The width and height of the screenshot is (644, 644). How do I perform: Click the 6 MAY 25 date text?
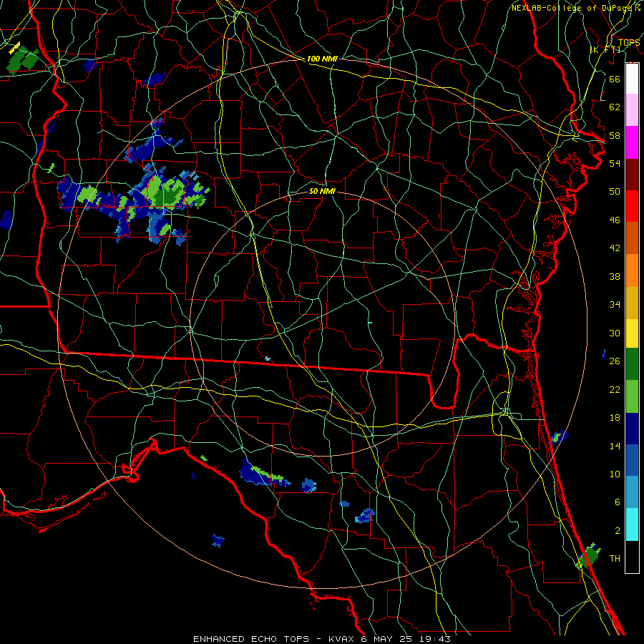(388, 639)
